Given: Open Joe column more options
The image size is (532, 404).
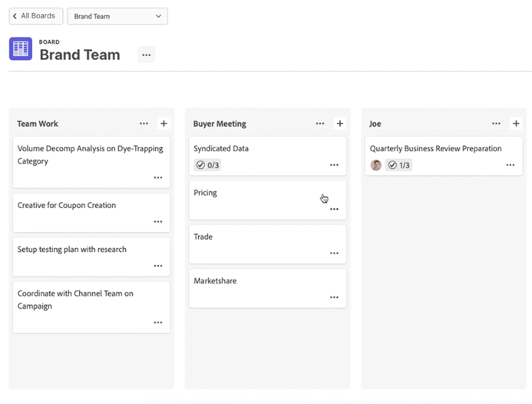Looking at the screenshot, I should [x=496, y=124].
